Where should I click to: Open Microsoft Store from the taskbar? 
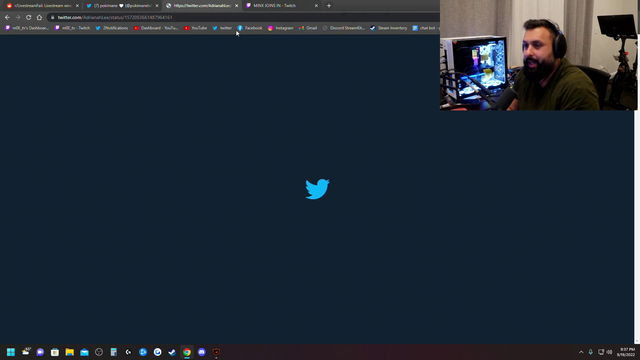[x=55, y=352]
